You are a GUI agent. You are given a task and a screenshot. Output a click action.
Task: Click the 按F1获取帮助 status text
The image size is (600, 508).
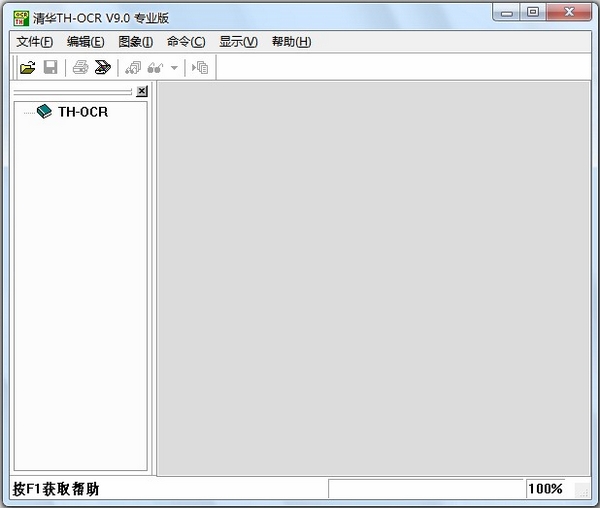click(x=56, y=489)
